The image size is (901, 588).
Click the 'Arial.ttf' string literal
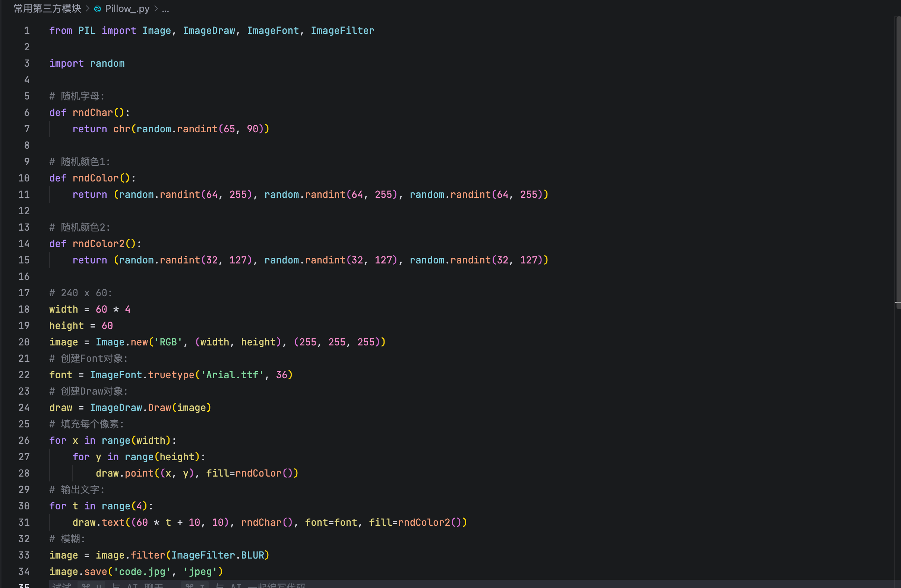pos(232,375)
